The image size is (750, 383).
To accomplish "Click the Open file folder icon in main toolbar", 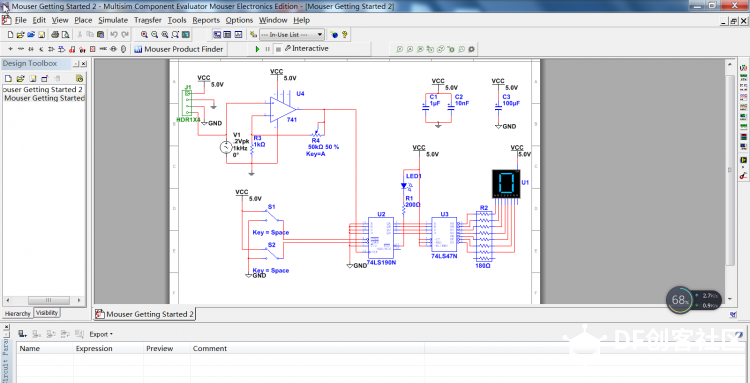I will click(21, 34).
